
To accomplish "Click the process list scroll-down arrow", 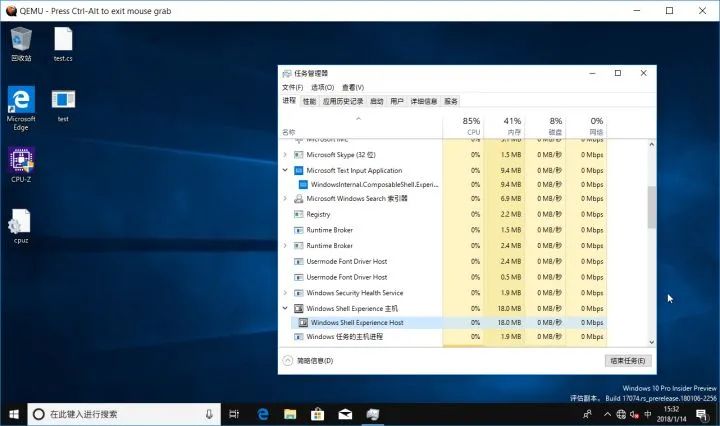I will point(652,342).
